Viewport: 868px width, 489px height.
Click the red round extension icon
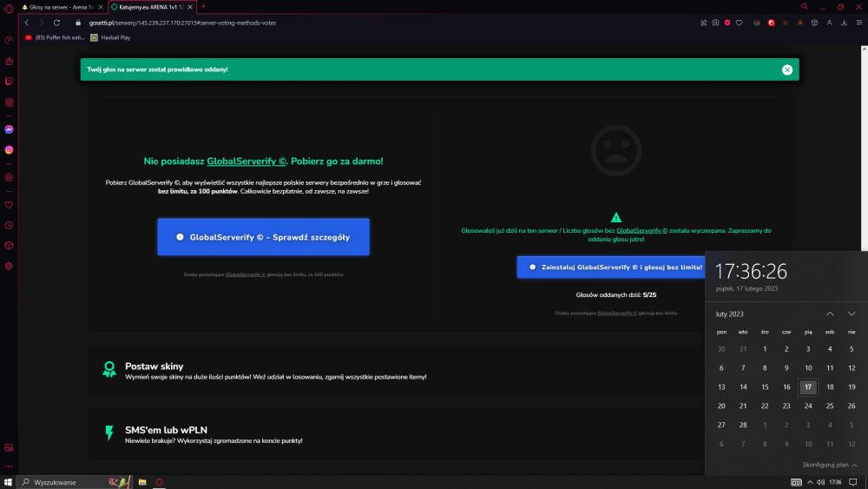[771, 23]
